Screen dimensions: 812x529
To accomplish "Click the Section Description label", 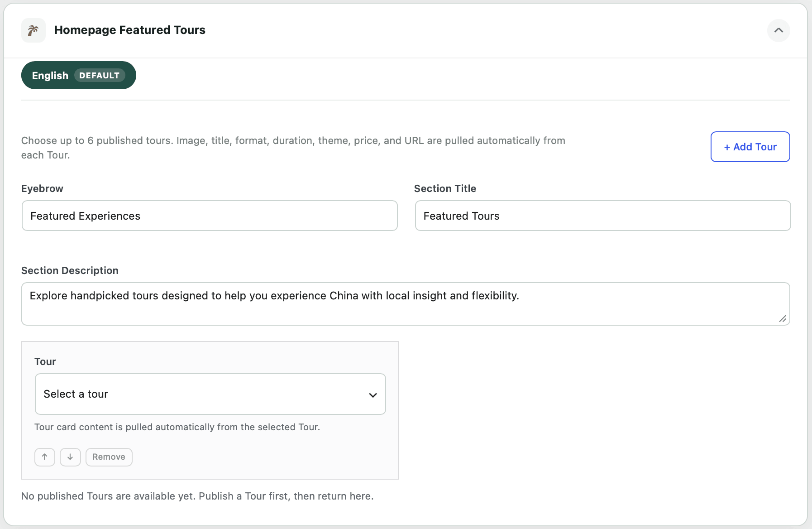I will [70, 270].
